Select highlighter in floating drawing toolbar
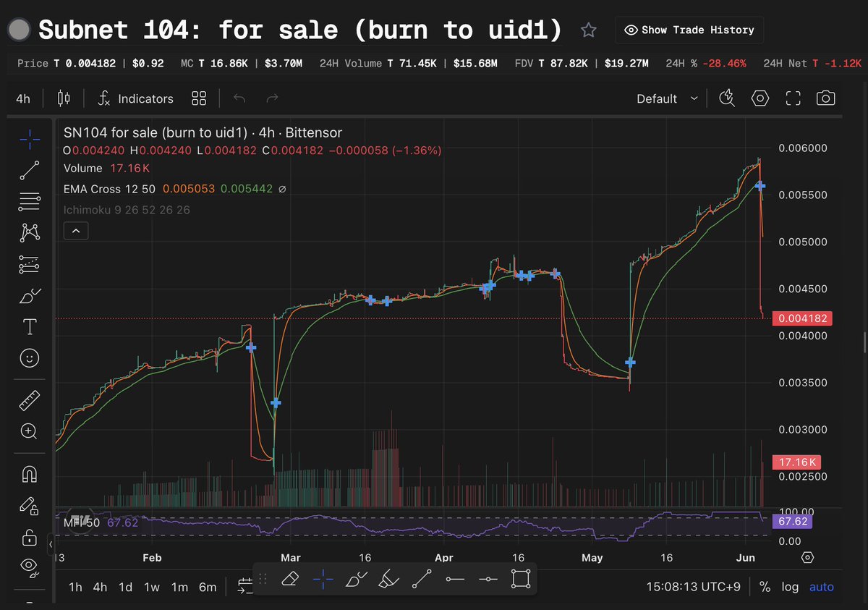 pyautogui.click(x=389, y=579)
